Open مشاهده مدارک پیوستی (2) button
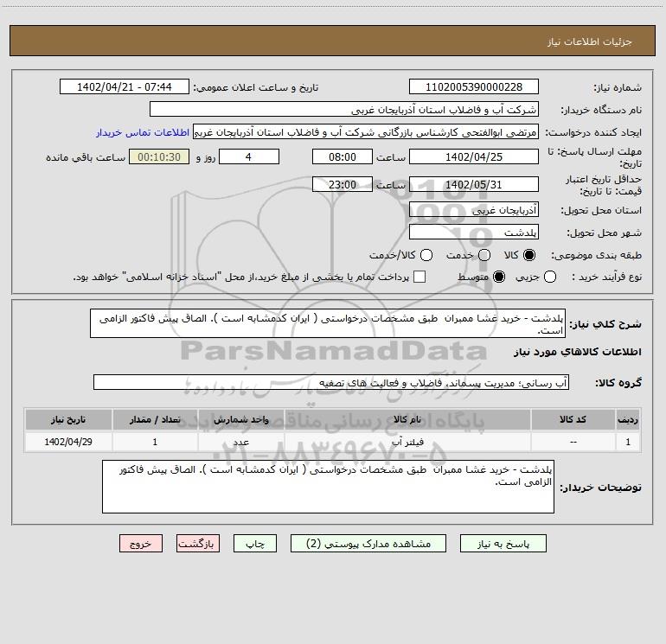The width and height of the screenshot is (666, 644). click(368, 544)
